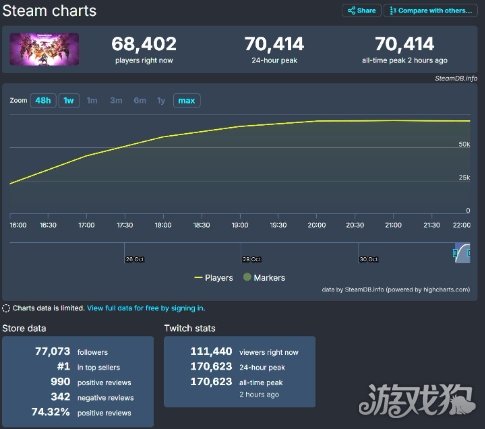Set chart zoom to 3m
Viewport: 485px width, 429px height.
pyautogui.click(x=116, y=100)
